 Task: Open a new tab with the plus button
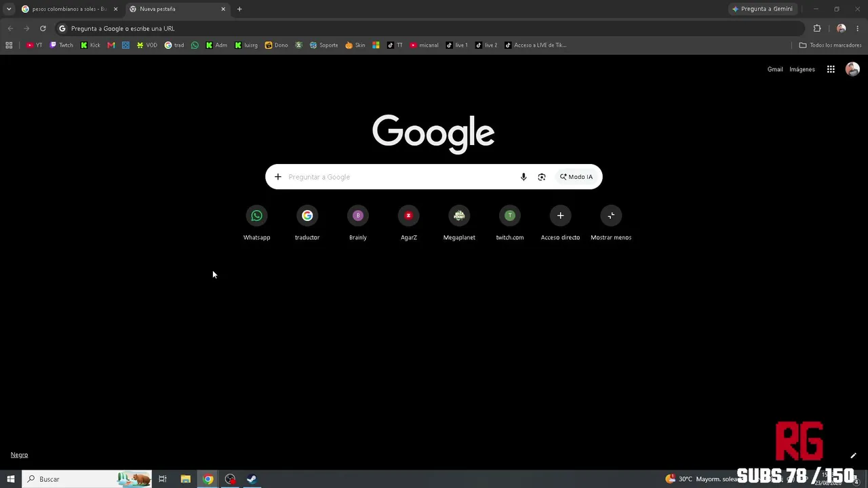[239, 9]
